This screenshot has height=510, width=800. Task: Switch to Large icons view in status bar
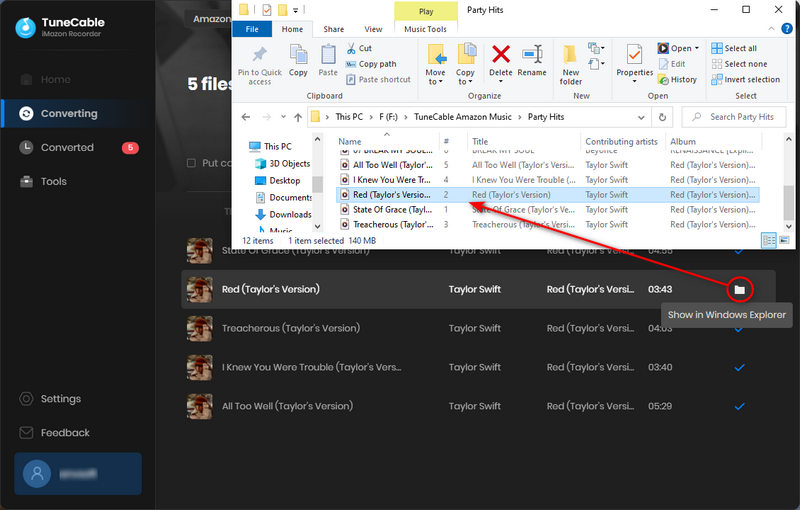784,240
